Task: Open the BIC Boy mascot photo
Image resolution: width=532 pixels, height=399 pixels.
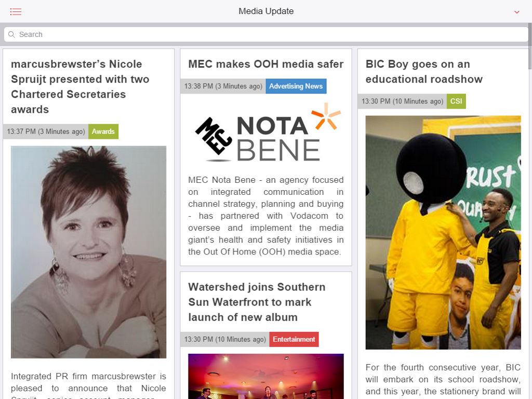Action: (443, 232)
